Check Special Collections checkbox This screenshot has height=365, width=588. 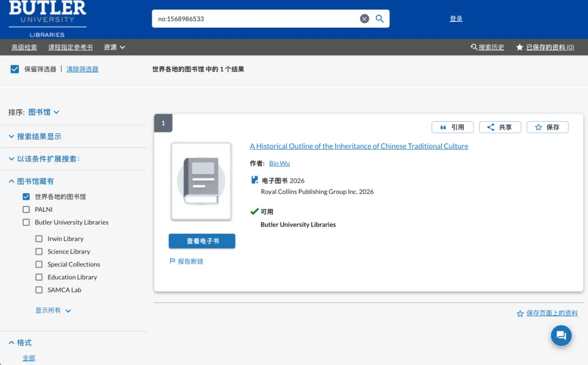pos(39,264)
